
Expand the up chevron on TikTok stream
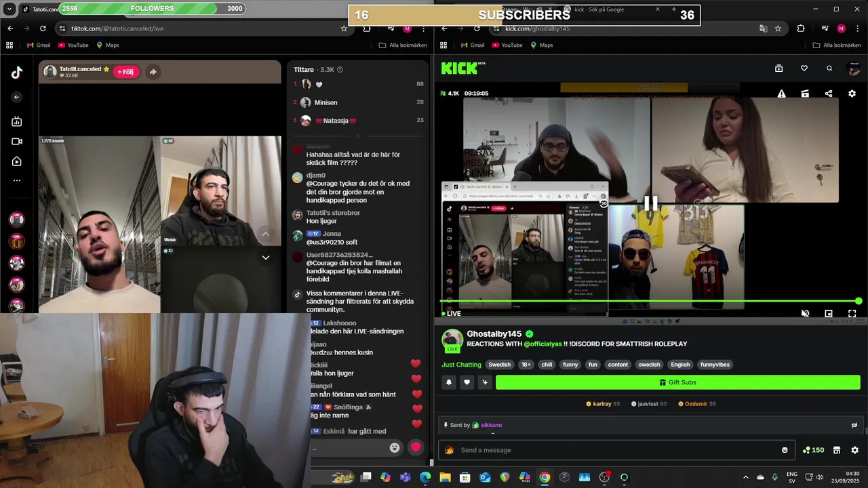click(266, 234)
